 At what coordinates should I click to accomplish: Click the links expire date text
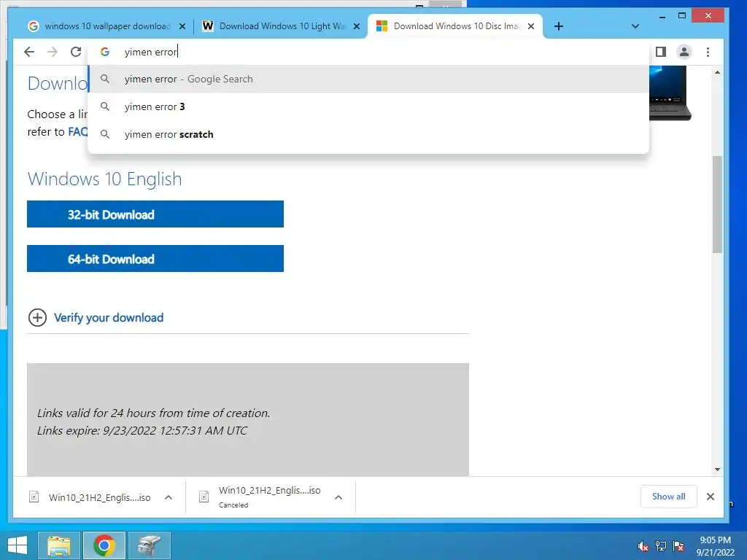pos(142,430)
